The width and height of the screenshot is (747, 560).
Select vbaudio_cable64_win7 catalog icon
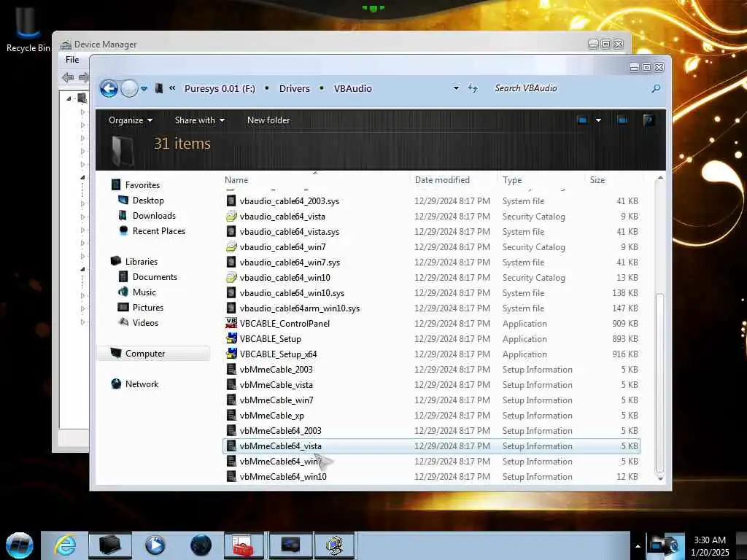[x=231, y=246]
